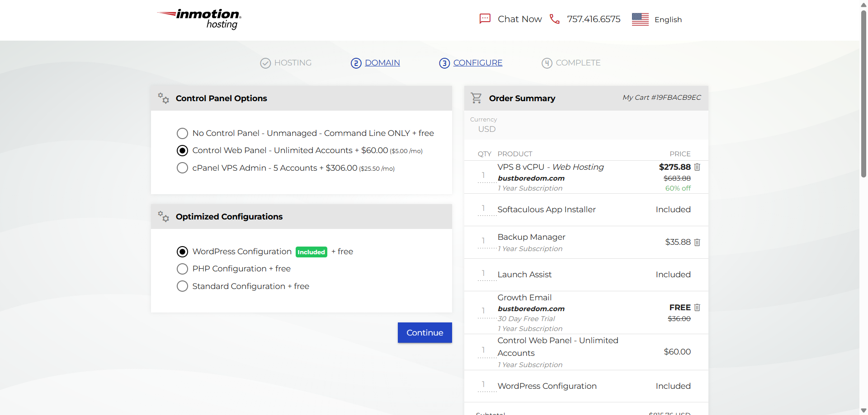Click the green Included badge
This screenshot has height=415, width=868.
coord(311,252)
